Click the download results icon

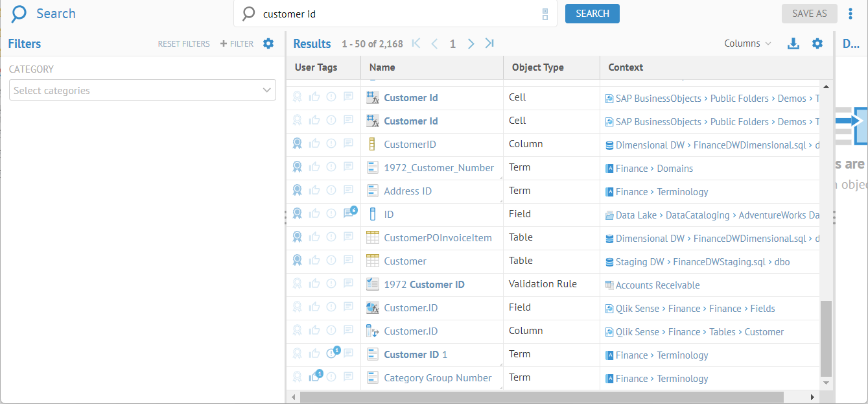[793, 43]
